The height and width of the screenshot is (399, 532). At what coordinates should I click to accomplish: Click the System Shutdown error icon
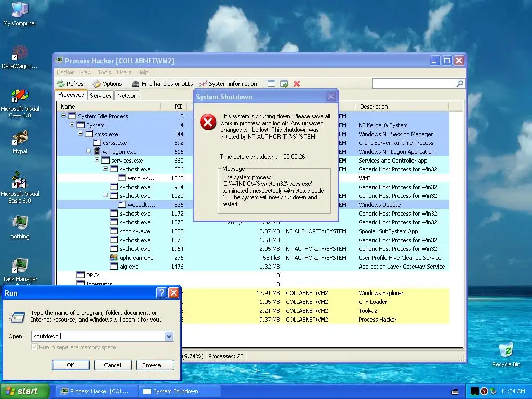click(x=208, y=122)
